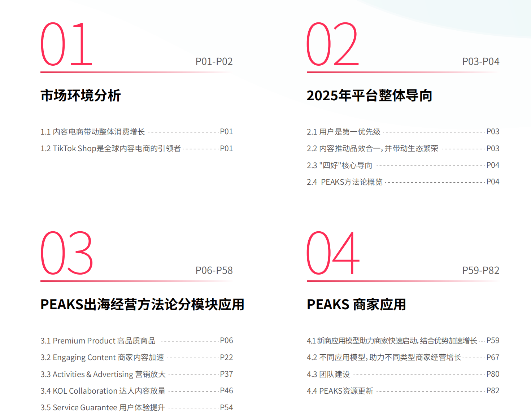Screen dimensions: 531x420
Task: Open entry 2.1 用户是第一优先级
Action: click(344, 132)
